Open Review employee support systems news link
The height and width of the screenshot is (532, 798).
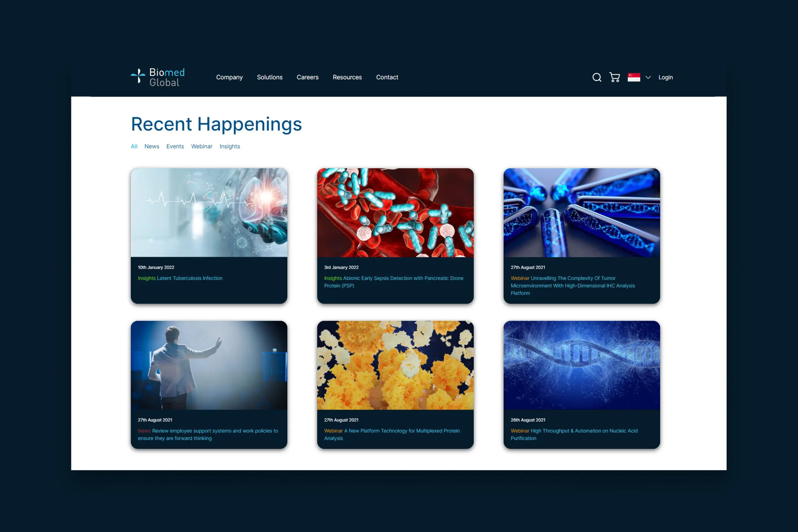208,434
